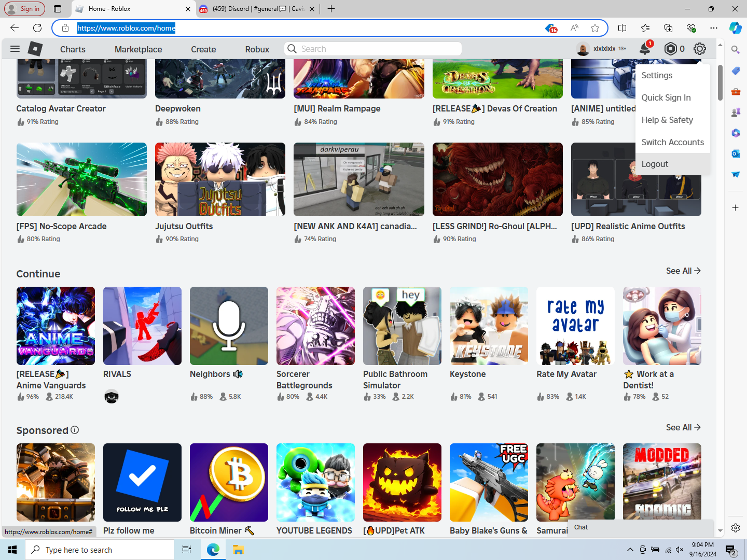Type here to search Windows box
This screenshot has width=747, height=560.
pyautogui.click(x=100, y=550)
